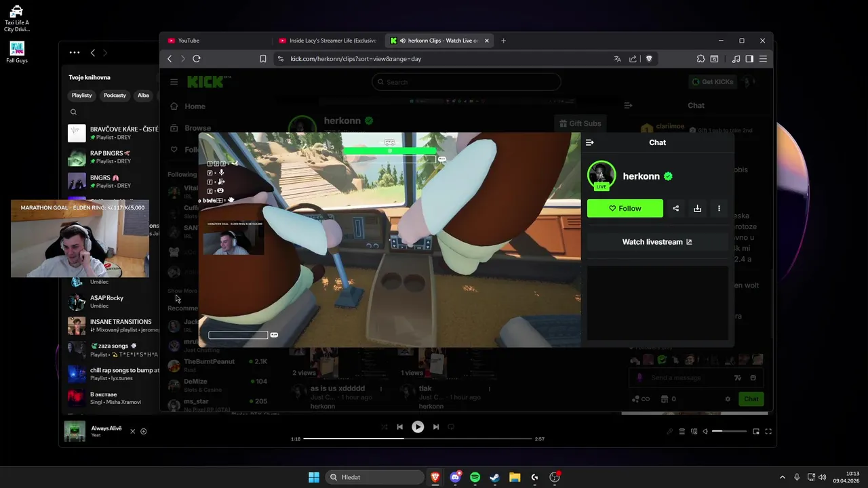Bookmark this page in address bar
This screenshot has height=488, width=868.
coord(263,59)
